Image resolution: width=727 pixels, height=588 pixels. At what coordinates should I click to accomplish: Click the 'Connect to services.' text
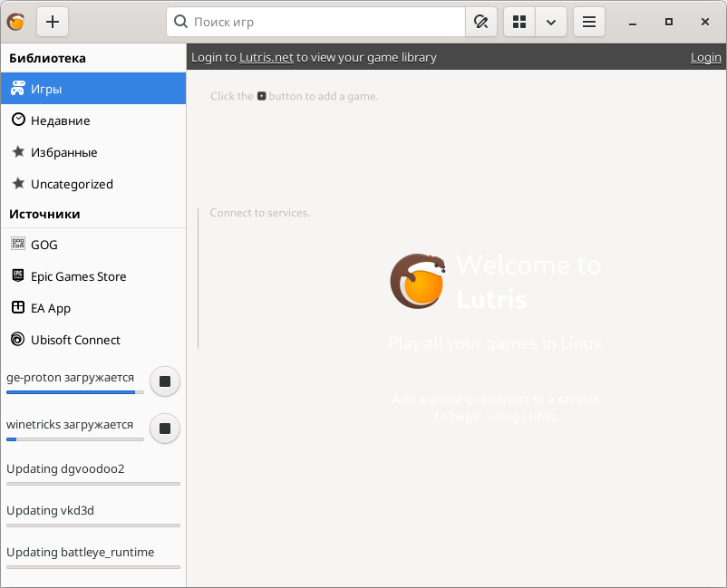point(259,213)
